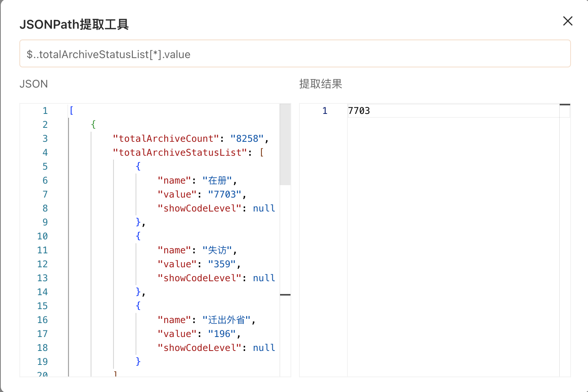Screen dimensions: 588x392
Task: Click the "name" key on line 16
Action: pyautogui.click(x=174, y=320)
